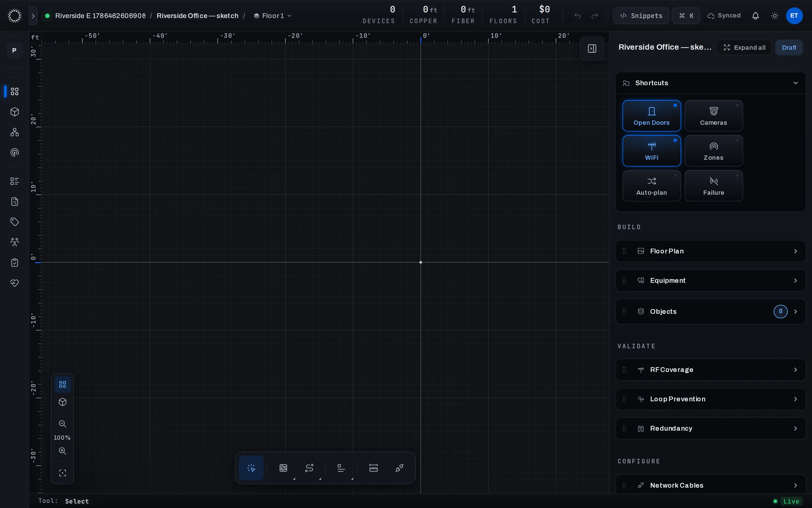This screenshot has height=508, width=812.
Task: Open notifications bell
Action: 755,16
